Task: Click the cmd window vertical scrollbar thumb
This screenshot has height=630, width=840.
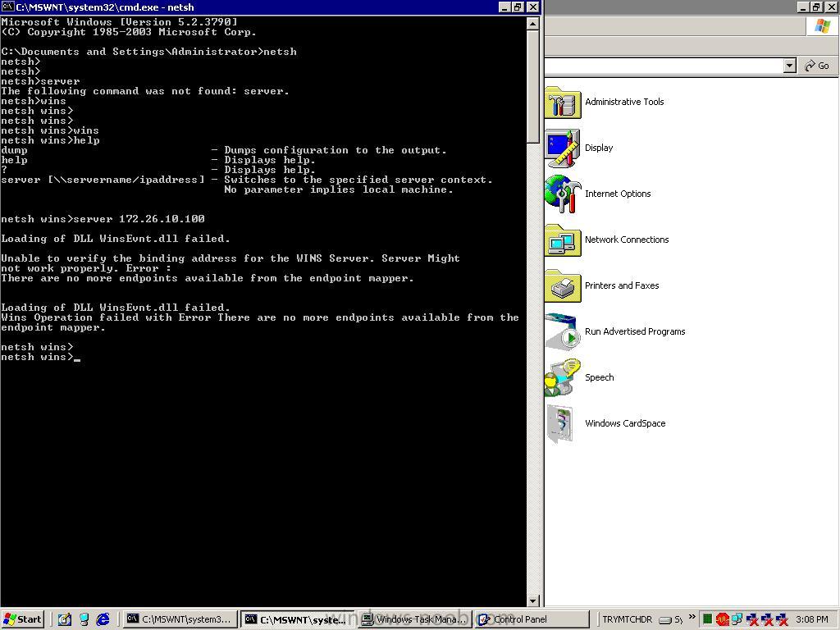Action: tap(532, 87)
